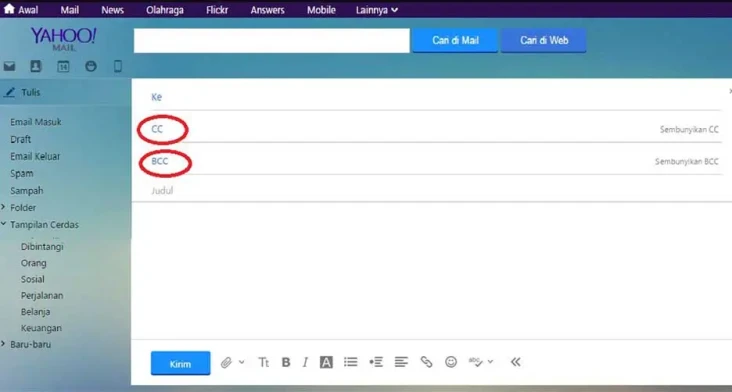Expand the Baru-baru section
The image size is (732, 392).
click(x=3, y=344)
